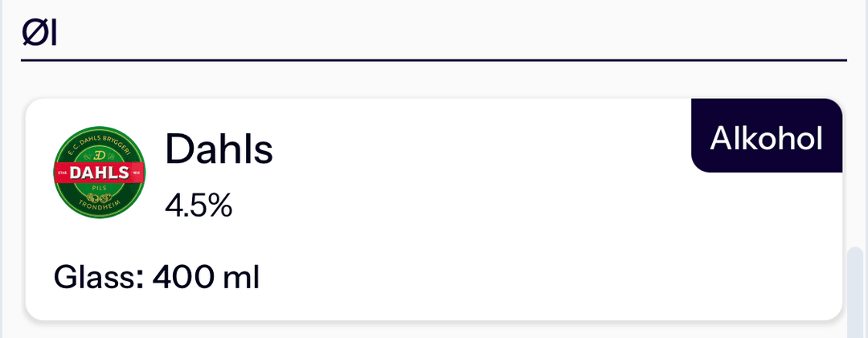Screen dimensions: 868x338
Task: Select the Glass: 400 ml serving line
Action: (x=157, y=278)
